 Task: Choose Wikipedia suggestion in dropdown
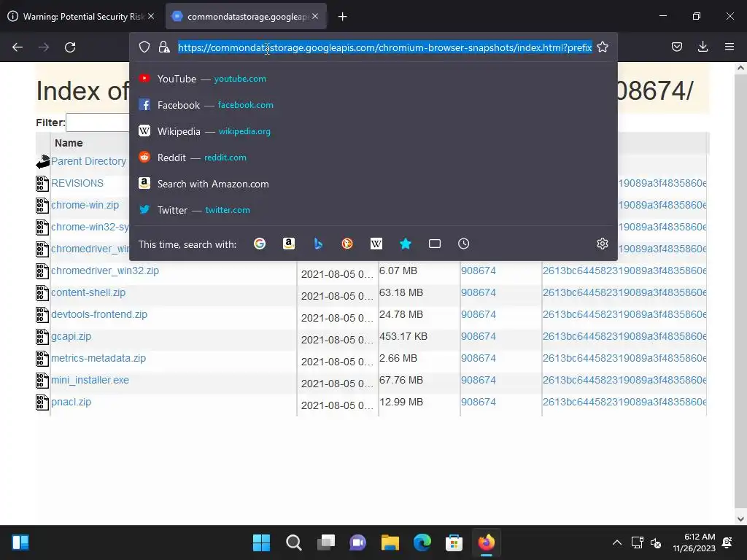373,131
